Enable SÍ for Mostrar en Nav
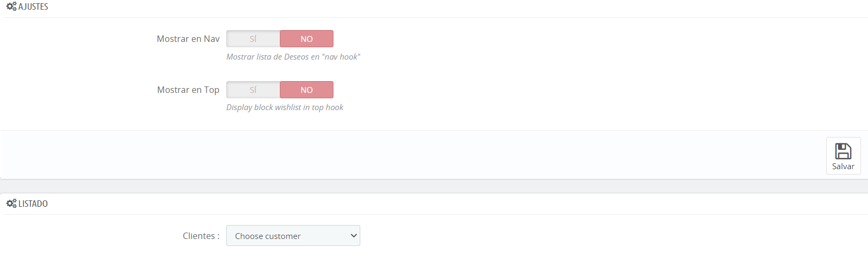This screenshot has width=868, height=268. click(x=253, y=39)
